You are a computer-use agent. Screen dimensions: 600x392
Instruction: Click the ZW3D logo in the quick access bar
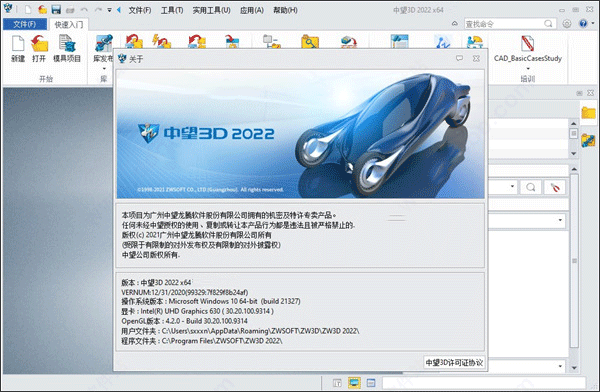click(8, 8)
